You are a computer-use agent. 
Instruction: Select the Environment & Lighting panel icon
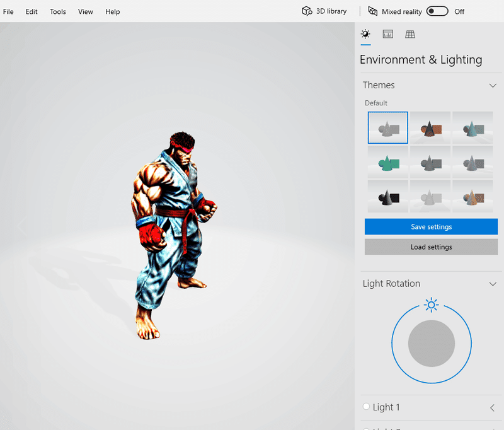coord(365,34)
